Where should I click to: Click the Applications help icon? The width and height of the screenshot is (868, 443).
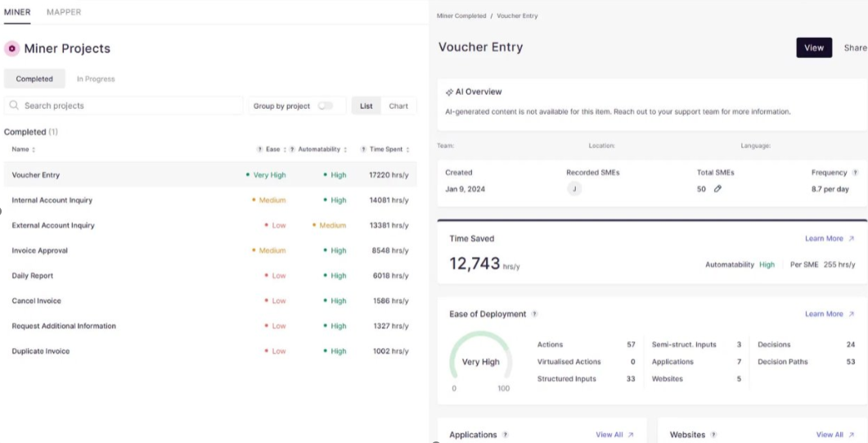click(505, 435)
